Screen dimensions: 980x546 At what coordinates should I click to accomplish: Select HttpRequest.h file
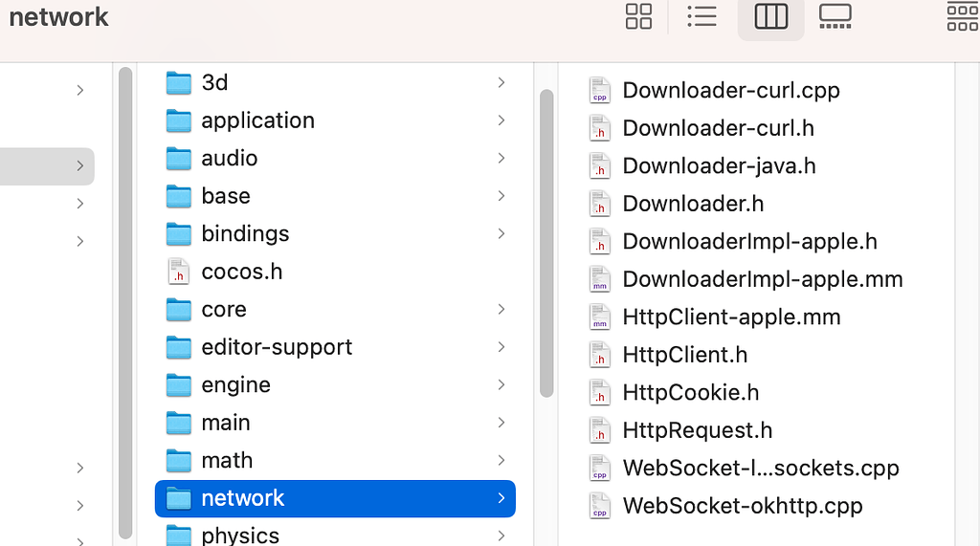697,430
